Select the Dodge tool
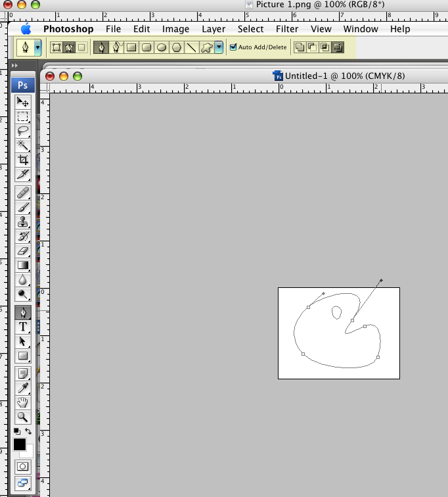448x497 pixels. point(23,295)
